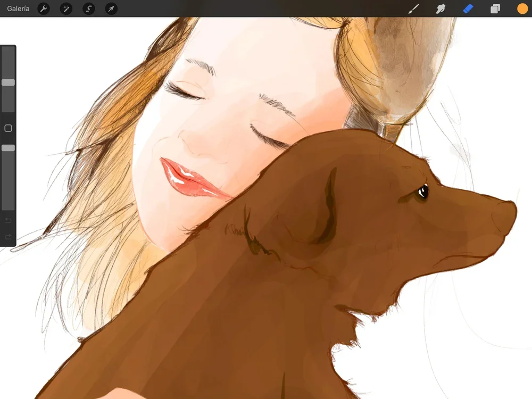The height and width of the screenshot is (399, 532).
Task: Open the Brush Library from the paintbrush icon
Action: 413,8
